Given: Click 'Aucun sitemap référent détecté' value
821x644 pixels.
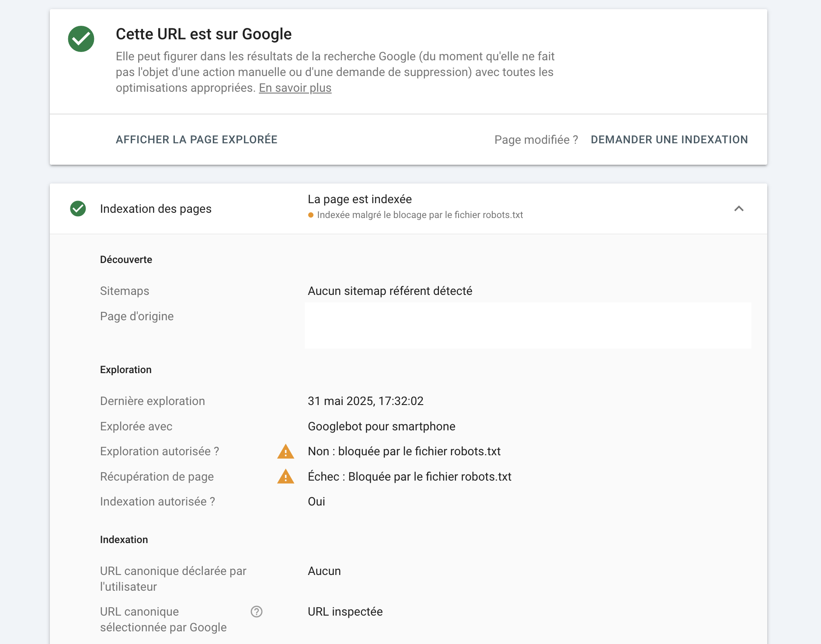Looking at the screenshot, I should [390, 291].
